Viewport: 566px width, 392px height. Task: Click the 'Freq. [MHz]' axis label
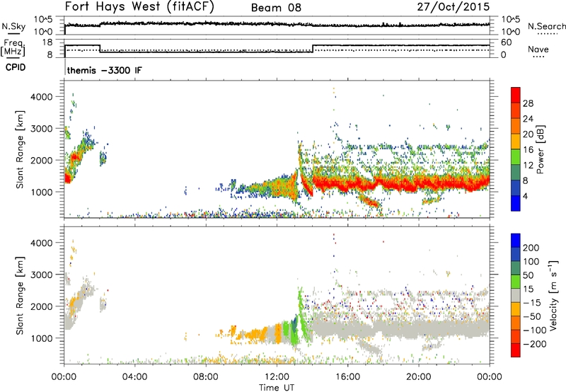13,48
